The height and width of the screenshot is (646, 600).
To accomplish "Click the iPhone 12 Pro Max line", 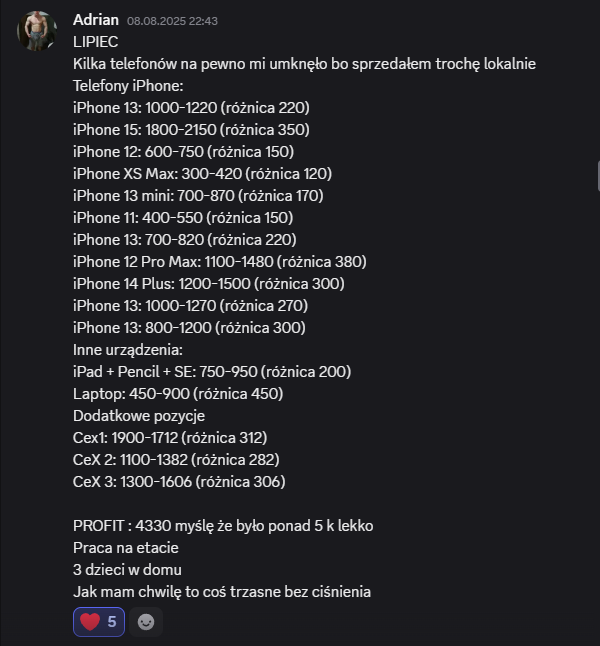I will (220, 262).
